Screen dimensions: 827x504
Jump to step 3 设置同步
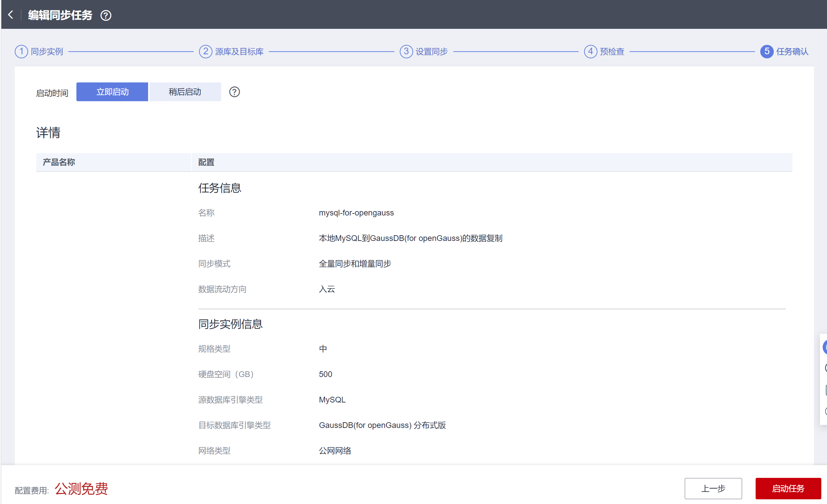424,52
